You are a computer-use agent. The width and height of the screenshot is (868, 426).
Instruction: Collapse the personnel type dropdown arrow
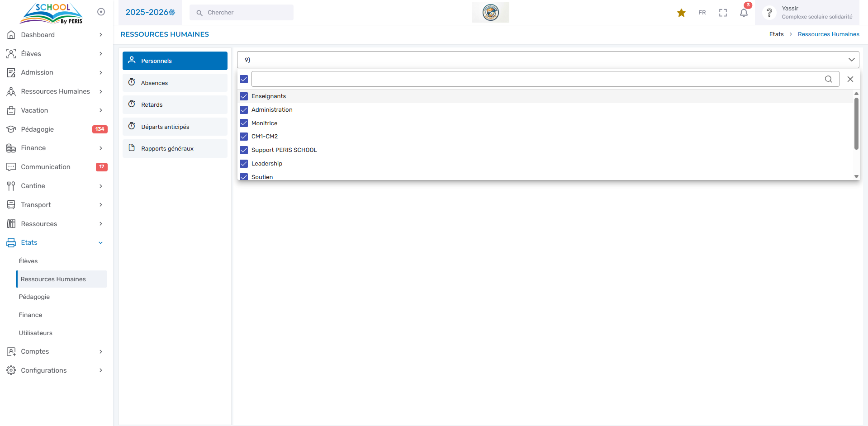851,60
